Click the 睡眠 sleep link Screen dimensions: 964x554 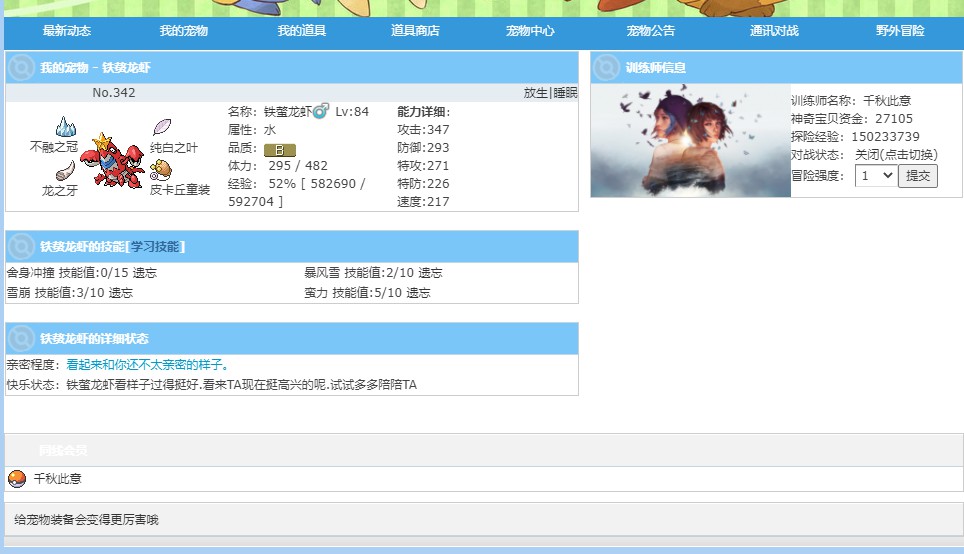click(x=565, y=93)
